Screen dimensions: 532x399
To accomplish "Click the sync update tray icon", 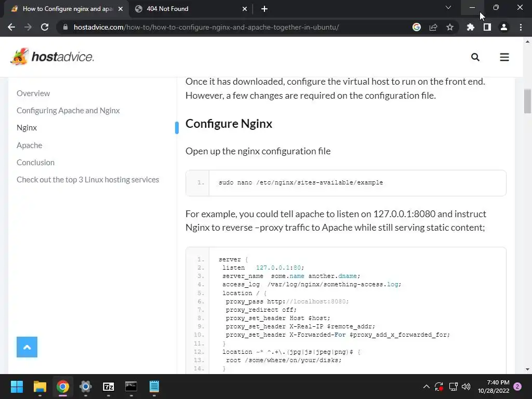I will click(x=439, y=387).
